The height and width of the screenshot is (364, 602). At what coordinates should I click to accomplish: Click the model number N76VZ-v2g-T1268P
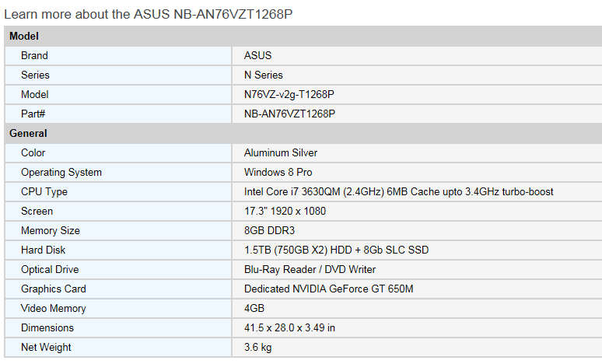tap(289, 94)
